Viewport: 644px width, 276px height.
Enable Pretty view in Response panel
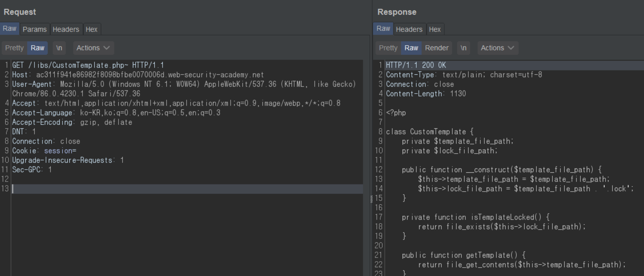[x=388, y=48]
